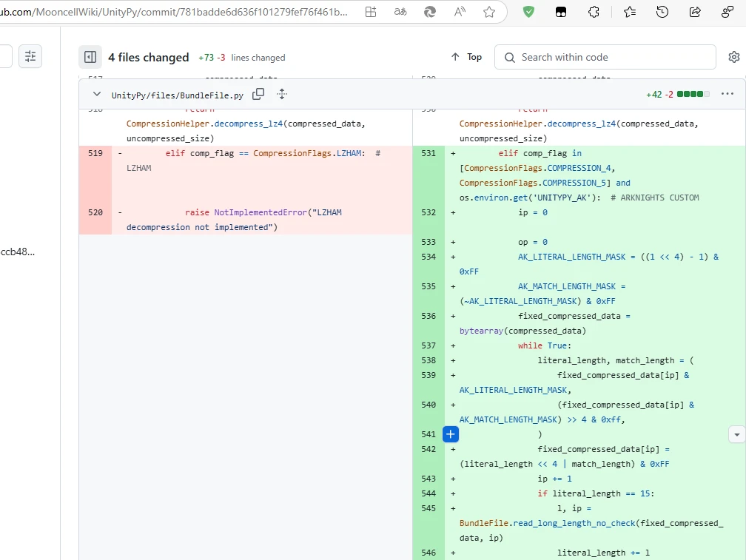Click deleted line number 519

(x=95, y=153)
